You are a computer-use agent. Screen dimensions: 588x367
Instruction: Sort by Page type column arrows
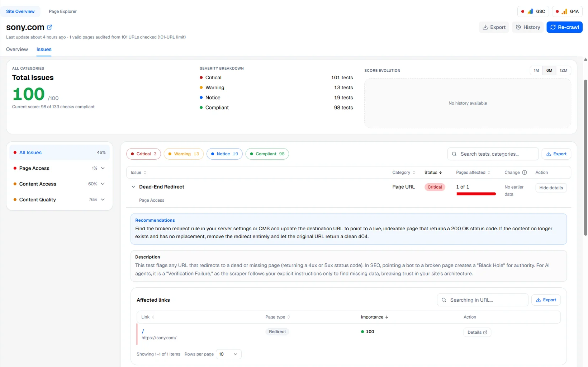(289, 317)
